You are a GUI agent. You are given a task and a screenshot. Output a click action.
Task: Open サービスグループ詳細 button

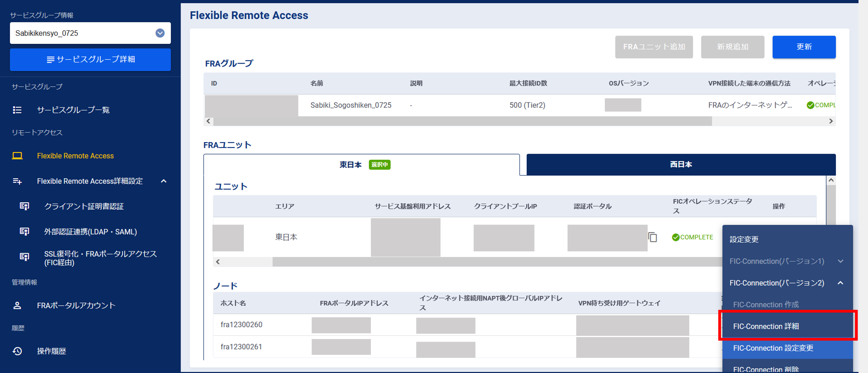tap(90, 60)
